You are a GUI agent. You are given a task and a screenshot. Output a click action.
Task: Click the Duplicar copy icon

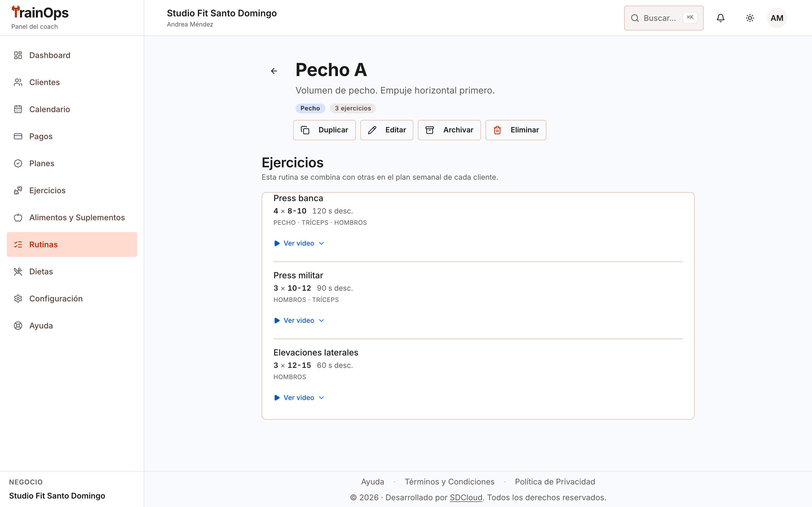[x=305, y=130]
